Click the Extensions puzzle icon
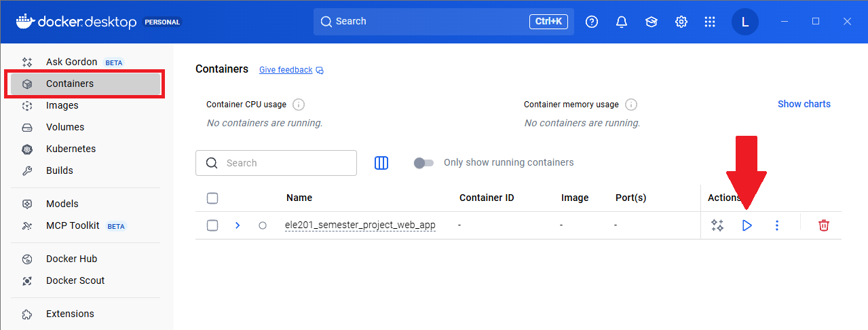 click(27, 314)
